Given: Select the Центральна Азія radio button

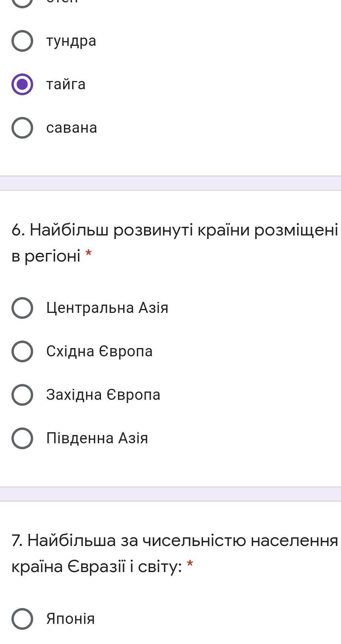Looking at the screenshot, I should (x=22, y=308).
